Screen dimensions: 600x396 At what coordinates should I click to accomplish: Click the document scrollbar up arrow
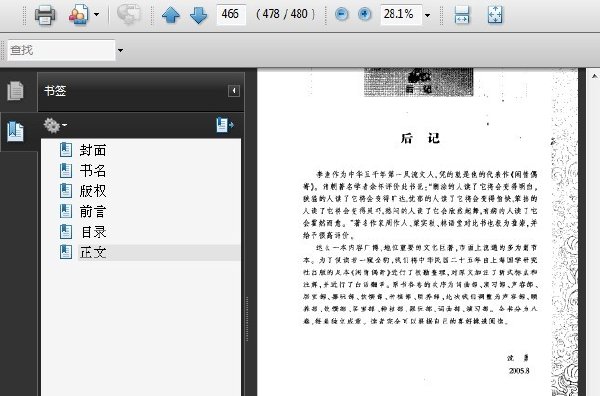point(594,77)
